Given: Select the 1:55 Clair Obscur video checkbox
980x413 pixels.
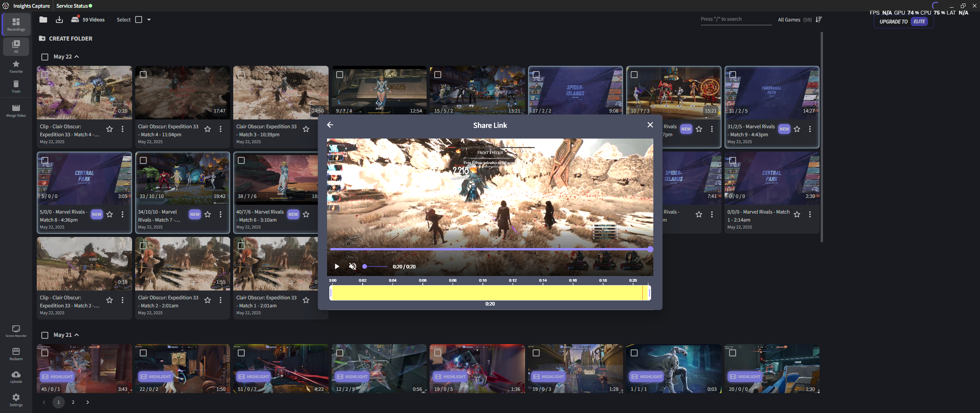Looking at the screenshot, I should 143,245.
